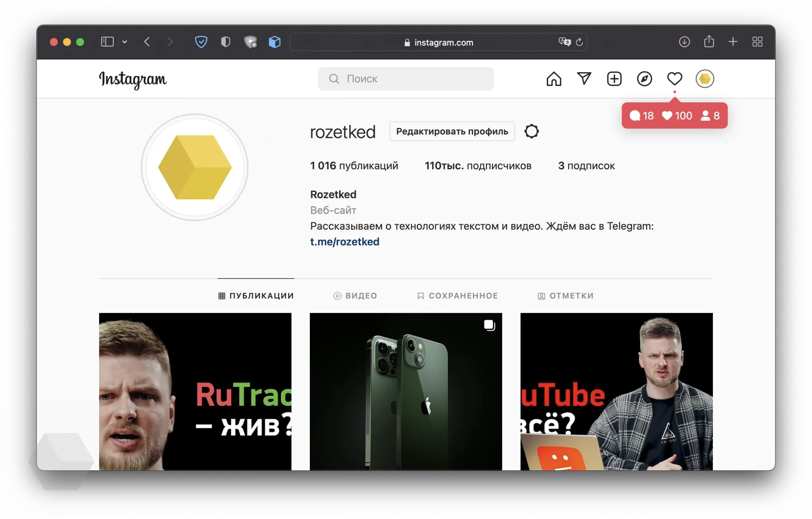Open profile settings gear icon
Image resolution: width=812 pixels, height=519 pixels.
(531, 131)
